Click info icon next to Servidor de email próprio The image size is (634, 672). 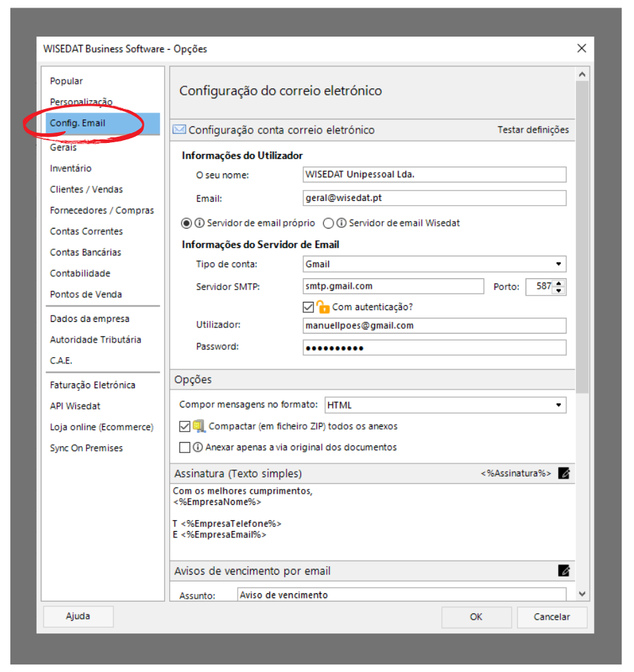(200, 223)
